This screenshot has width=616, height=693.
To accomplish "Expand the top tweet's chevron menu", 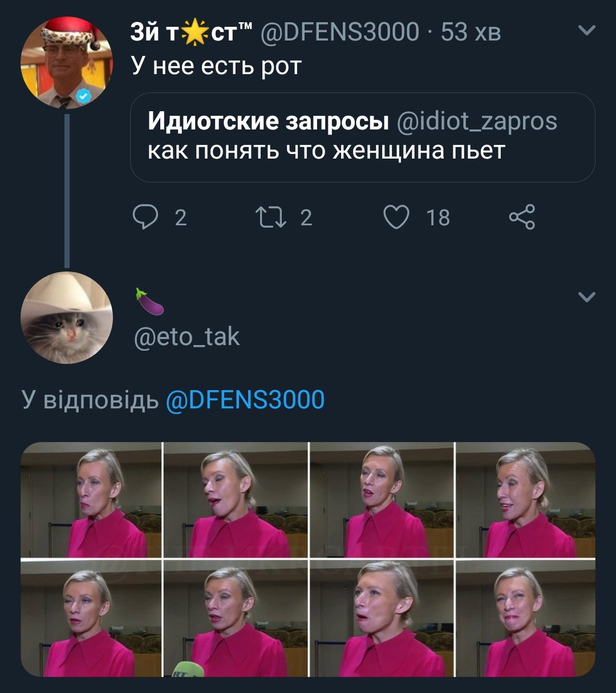I will click(x=587, y=30).
